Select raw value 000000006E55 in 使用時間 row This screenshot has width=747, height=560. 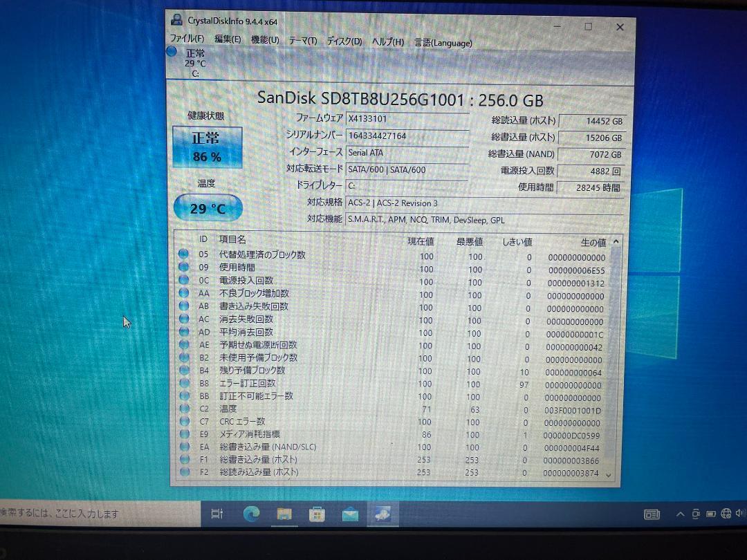point(576,270)
